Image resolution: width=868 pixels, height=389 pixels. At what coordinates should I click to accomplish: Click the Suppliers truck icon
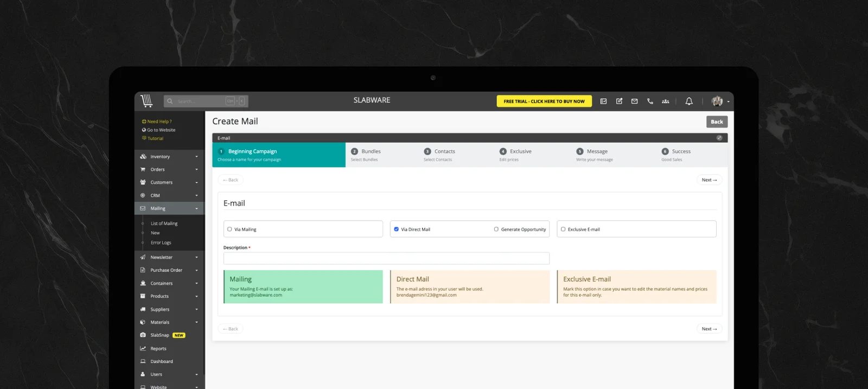pos(143,309)
